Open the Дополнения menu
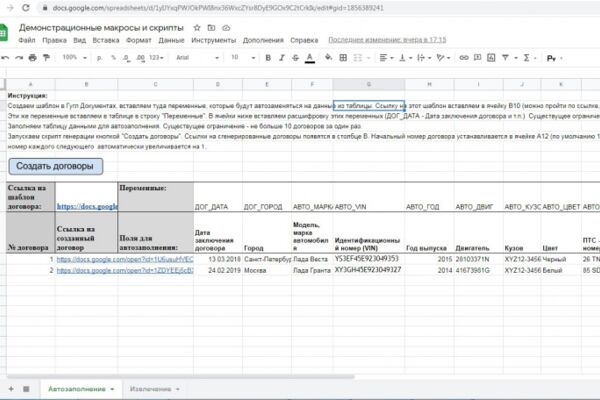Image resolution: width=600 pixels, height=400 pixels. [263, 40]
